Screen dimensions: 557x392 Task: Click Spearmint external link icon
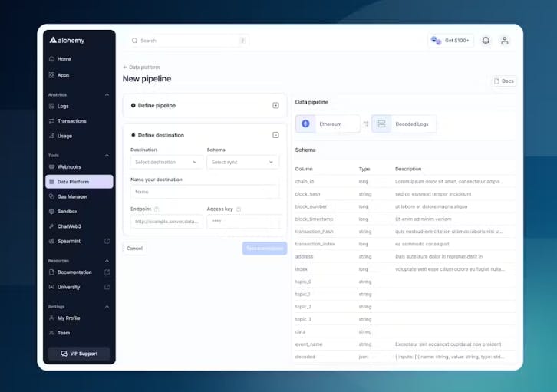(x=107, y=241)
